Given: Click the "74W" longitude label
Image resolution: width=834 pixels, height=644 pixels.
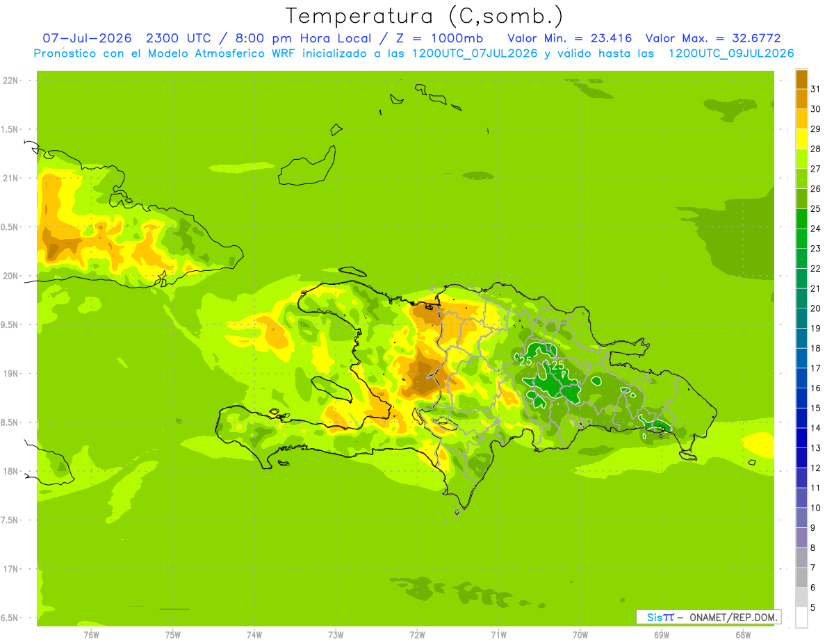Looking at the screenshot, I should (x=254, y=634).
